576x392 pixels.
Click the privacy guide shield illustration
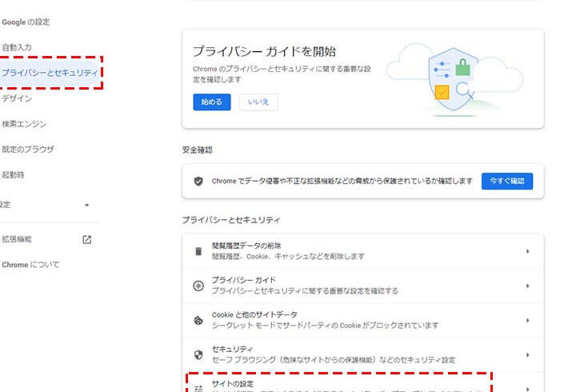[454, 79]
